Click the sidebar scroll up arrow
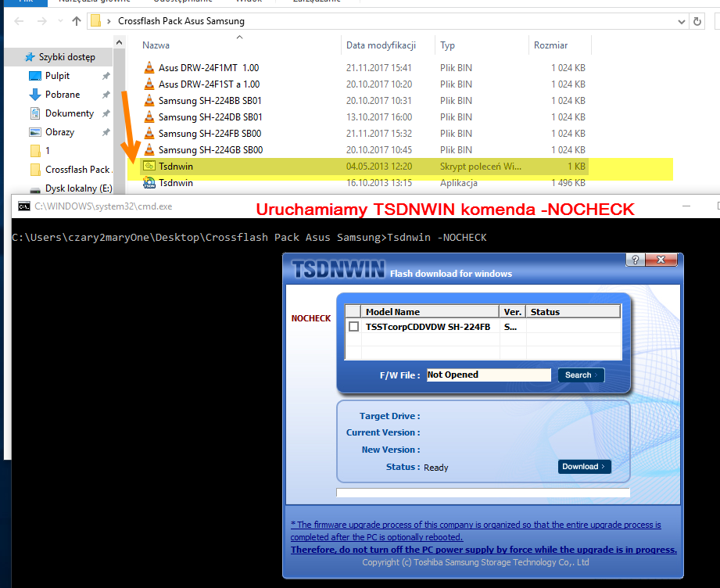Screen dimensions: 720x588 coord(119,42)
